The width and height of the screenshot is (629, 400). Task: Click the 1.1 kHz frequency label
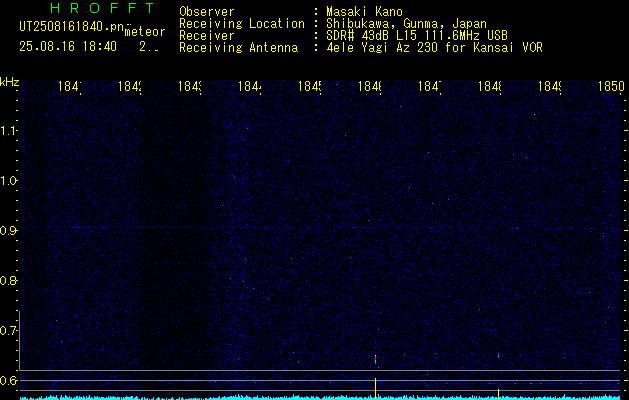[x=8, y=130]
